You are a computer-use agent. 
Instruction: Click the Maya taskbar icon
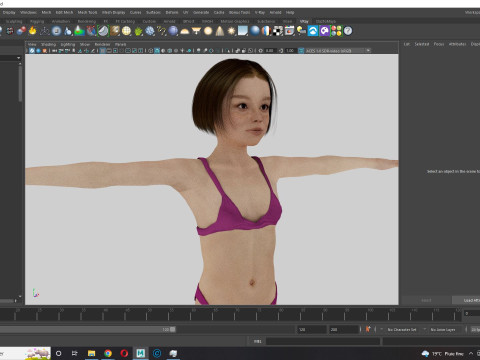[140, 353]
